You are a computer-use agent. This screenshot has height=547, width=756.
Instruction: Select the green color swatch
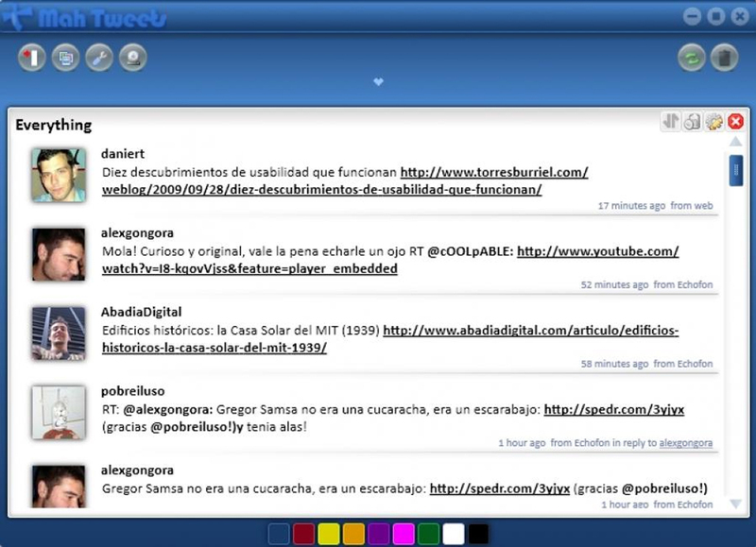pos(429,534)
